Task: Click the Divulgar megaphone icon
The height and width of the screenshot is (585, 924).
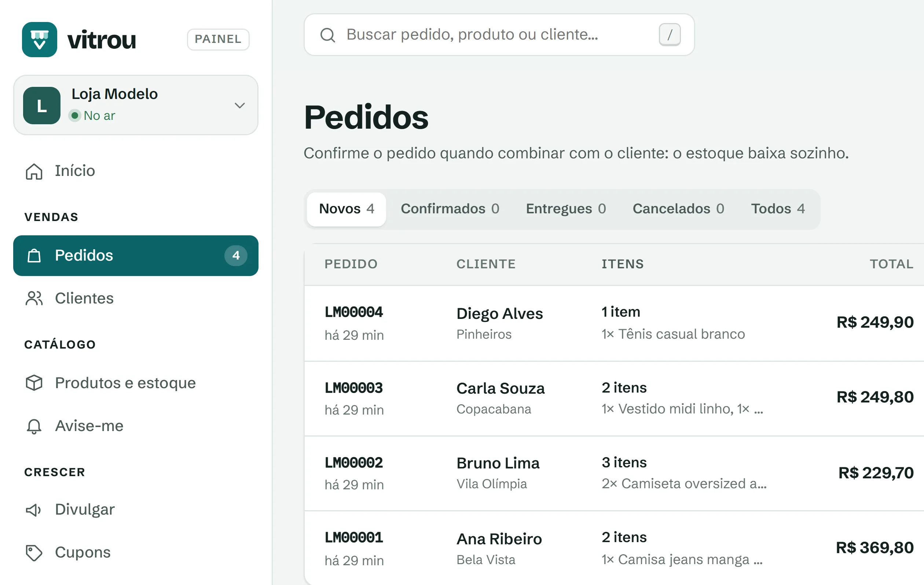Action: click(x=33, y=510)
